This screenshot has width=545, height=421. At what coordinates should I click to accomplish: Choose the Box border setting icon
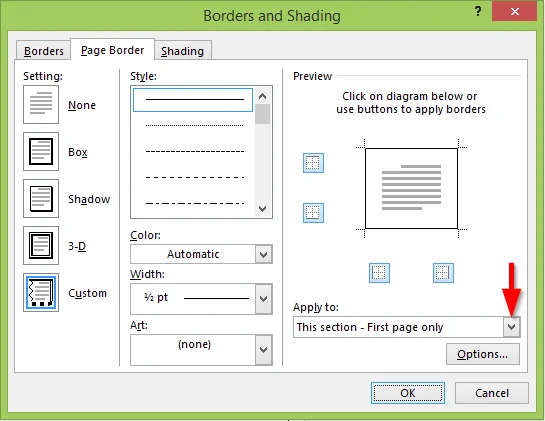pos(41,152)
